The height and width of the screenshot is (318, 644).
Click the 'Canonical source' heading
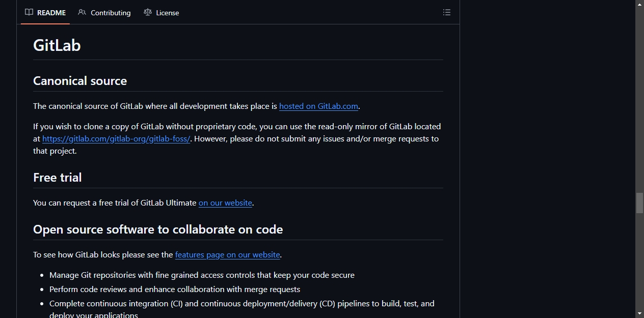[x=80, y=81]
